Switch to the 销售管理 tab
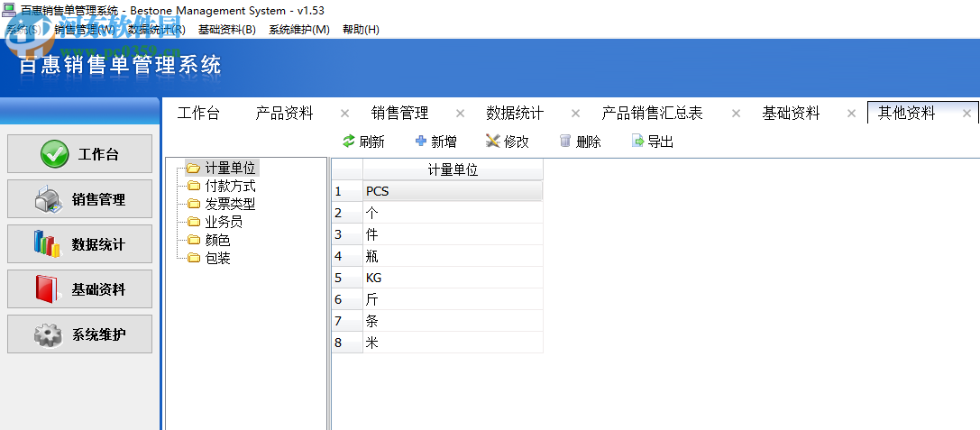 (400, 113)
